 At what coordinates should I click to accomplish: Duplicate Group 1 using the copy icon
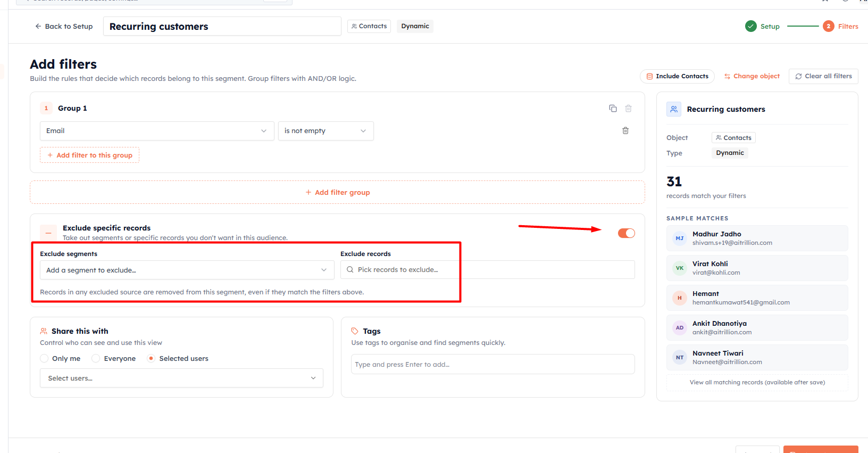pyautogui.click(x=613, y=109)
